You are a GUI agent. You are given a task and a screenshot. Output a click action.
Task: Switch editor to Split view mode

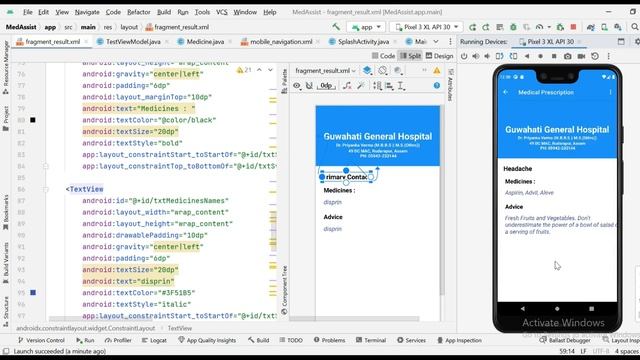point(410,56)
